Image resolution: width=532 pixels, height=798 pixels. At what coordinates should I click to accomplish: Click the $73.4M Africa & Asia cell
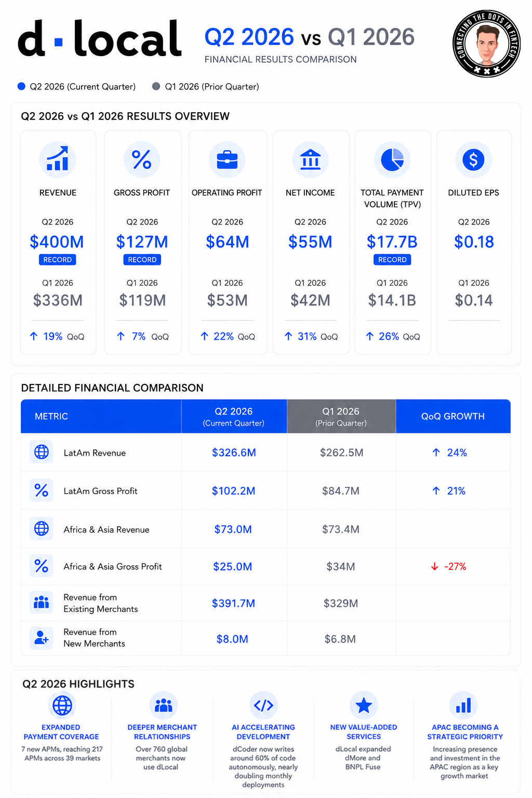[x=341, y=529]
